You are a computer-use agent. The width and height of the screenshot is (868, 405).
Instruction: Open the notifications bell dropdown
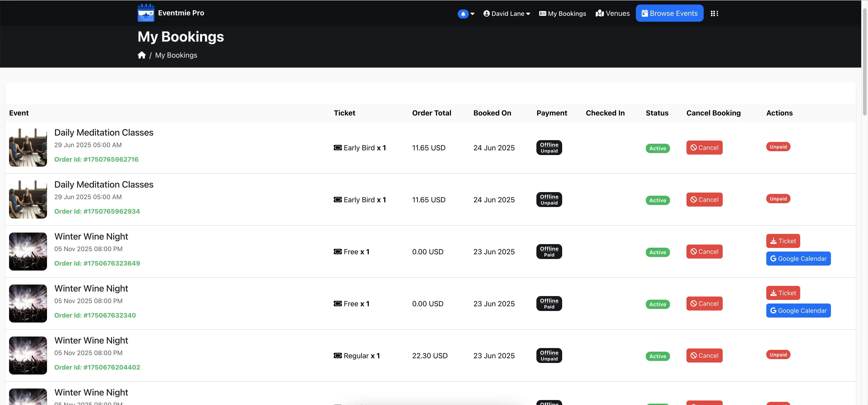coord(466,14)
